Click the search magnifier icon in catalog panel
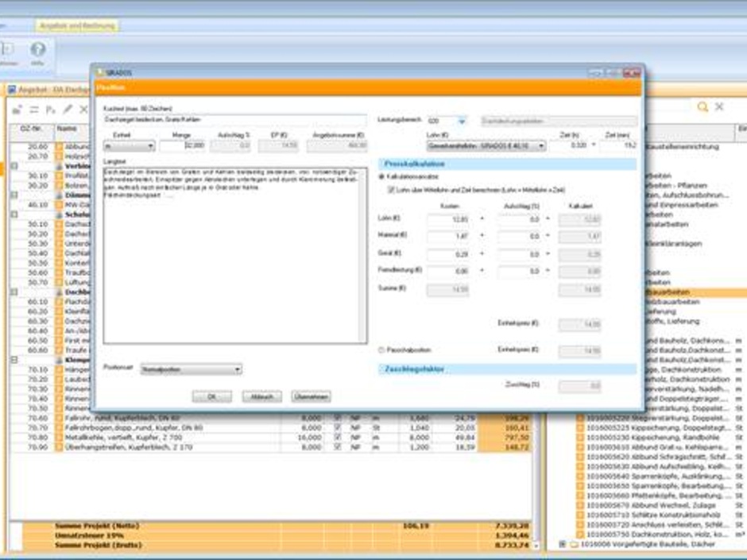 pyautogui.click(x=702, y=106)
